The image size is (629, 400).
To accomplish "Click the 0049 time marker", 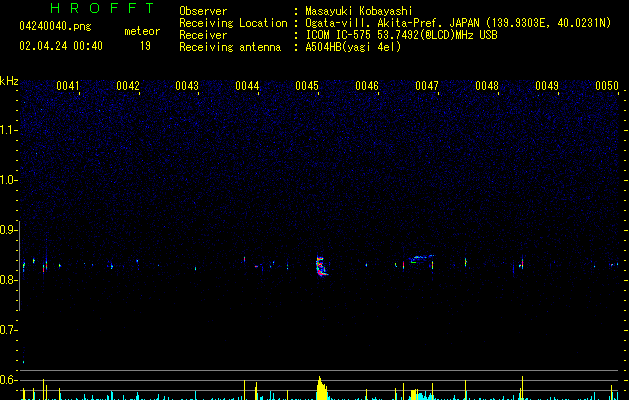I will [x=547, y=86].
